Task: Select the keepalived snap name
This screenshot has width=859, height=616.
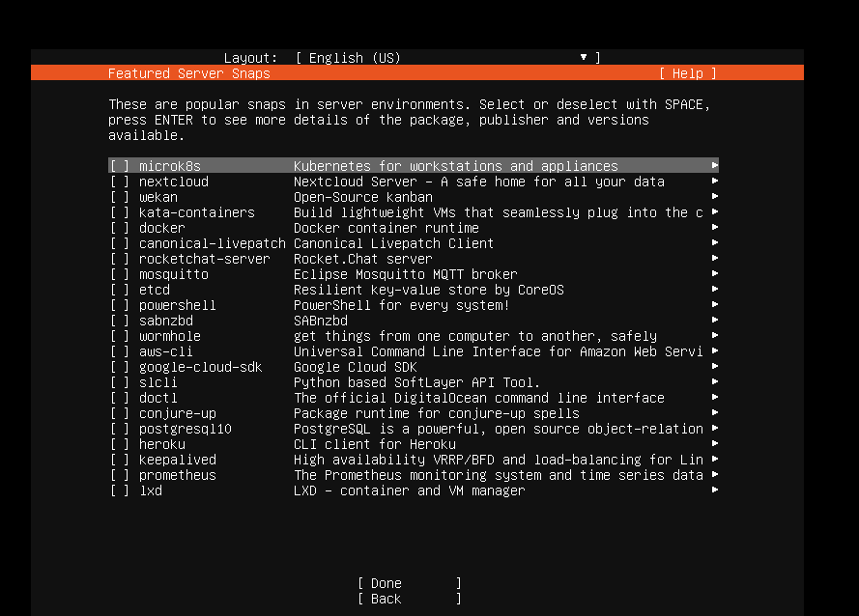Action: click(x=178, y=460)
